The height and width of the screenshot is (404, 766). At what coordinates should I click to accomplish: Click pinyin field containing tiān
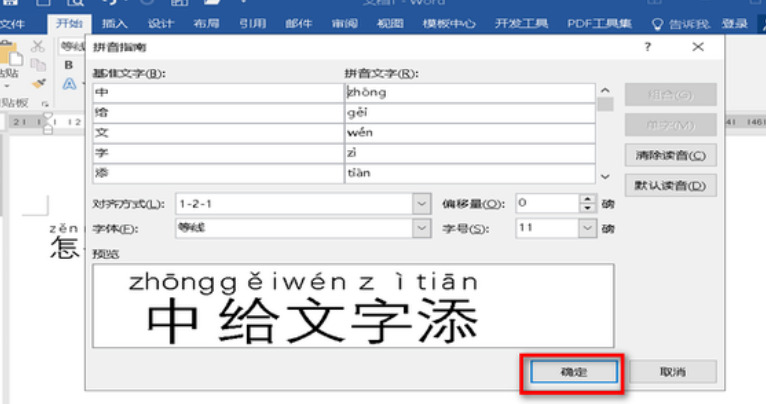(x=470, y=173)
